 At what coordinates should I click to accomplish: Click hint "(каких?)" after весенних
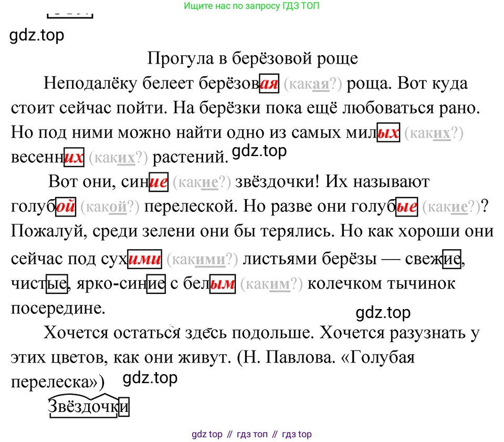coord(118,158)
